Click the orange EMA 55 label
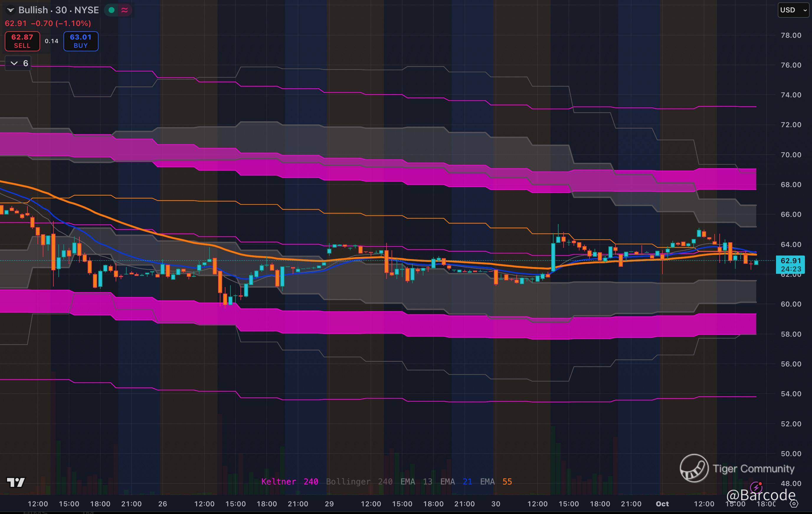 pos(496,482)
